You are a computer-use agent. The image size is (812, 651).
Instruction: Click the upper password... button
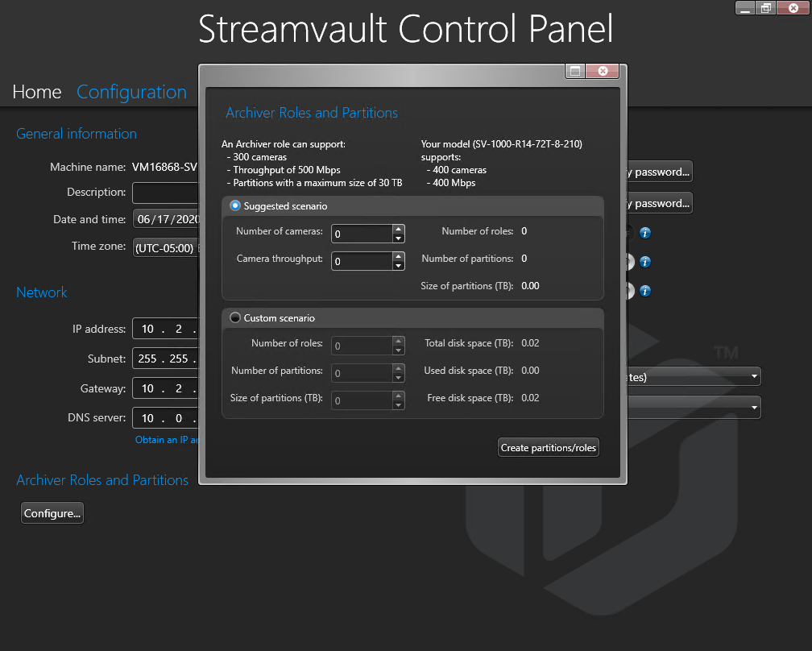pos(660,172)
